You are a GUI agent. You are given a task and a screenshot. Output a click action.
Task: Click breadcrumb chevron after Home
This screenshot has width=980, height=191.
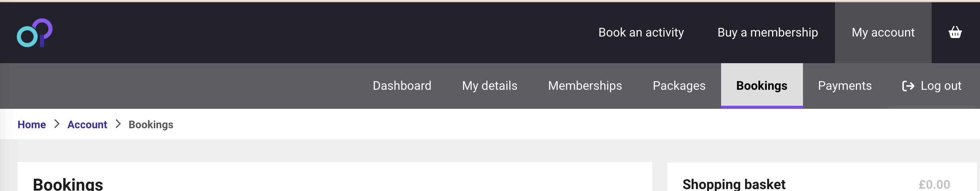pyautogui.click(x=57, y=124)
